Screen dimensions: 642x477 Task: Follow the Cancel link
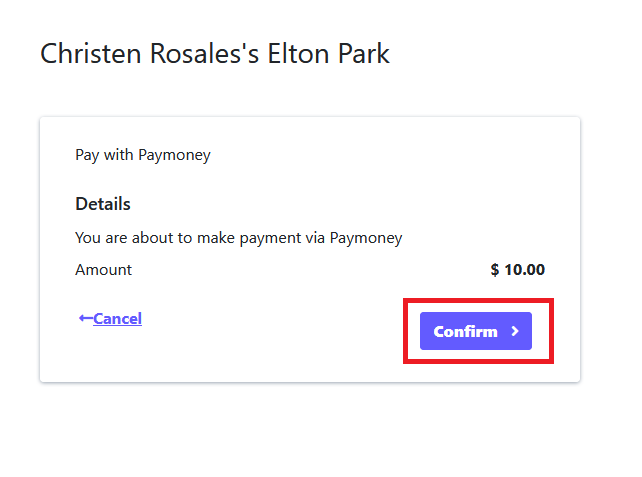(117, 319)
